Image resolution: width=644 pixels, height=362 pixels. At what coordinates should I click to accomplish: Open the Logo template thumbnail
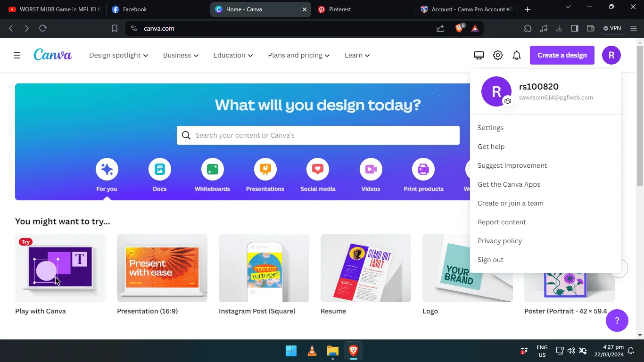click(x=468, y=268)
